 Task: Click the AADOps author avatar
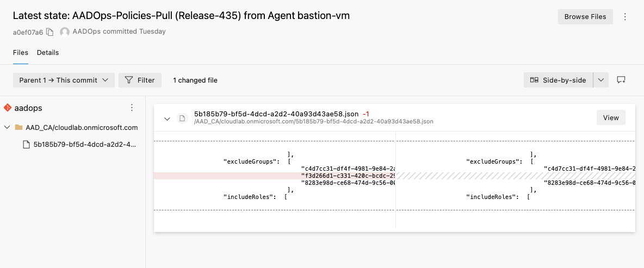pyautogui.click(x=65, y=32)
